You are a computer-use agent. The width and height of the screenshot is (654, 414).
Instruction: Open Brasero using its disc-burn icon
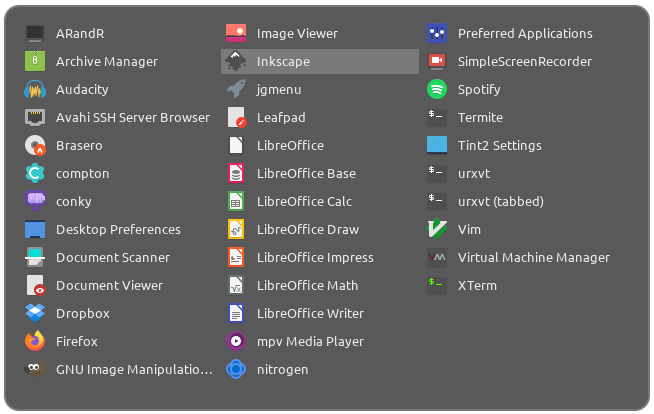35,146
